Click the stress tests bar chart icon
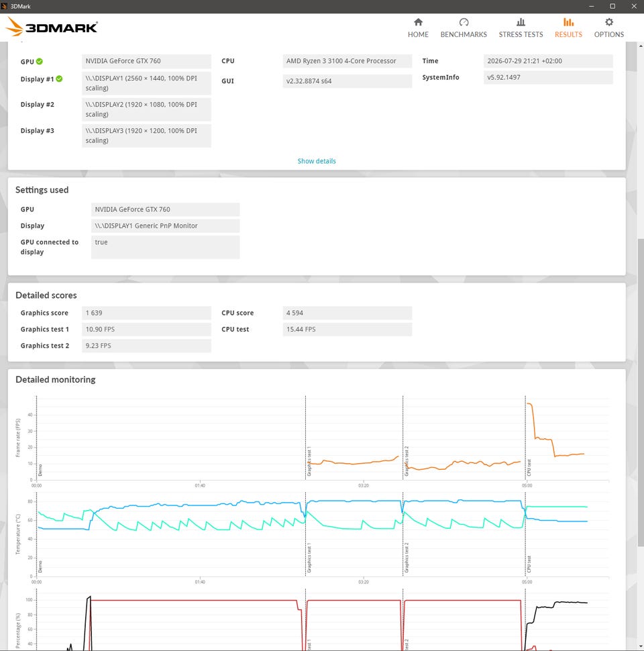Screen dimensions: 644x651 coord(521,22)
